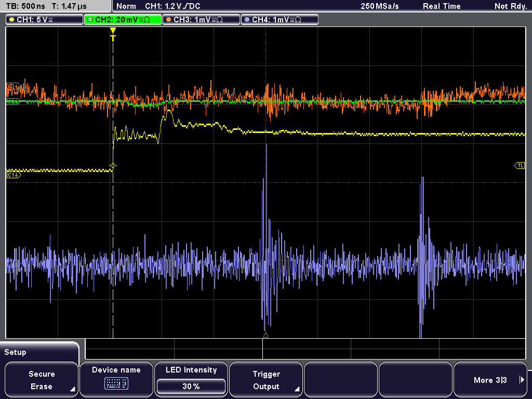Click the orange CH3 color dot
The width and height of the screenshot is (532, 399).
click(169, 20)
